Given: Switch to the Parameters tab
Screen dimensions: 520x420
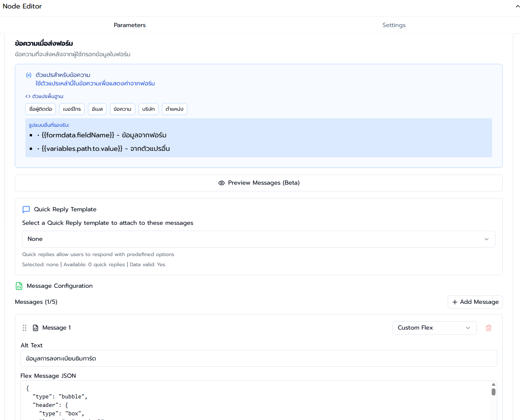Looking at the screenshot, I should pyautogui.click(x=129, y=25).
